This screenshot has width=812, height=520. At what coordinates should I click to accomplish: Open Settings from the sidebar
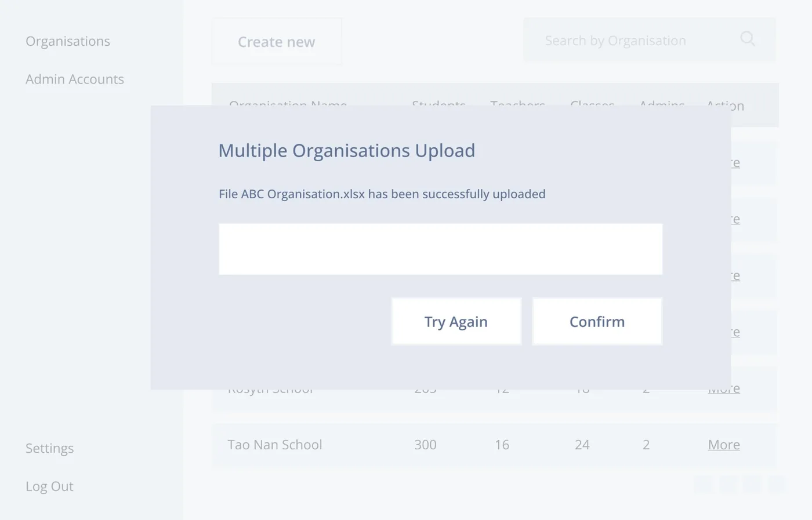pyautogui.click(x=50, y=448)
